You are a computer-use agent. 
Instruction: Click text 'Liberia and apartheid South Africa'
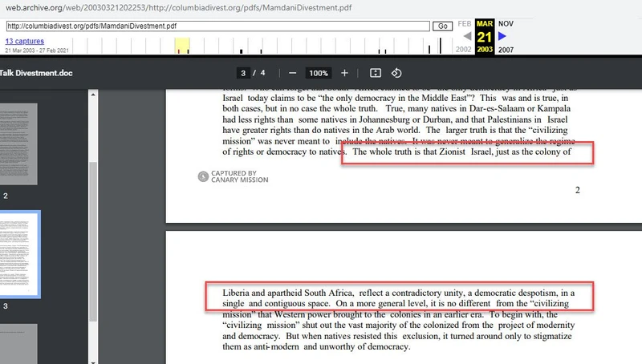(x=287, y=293)
